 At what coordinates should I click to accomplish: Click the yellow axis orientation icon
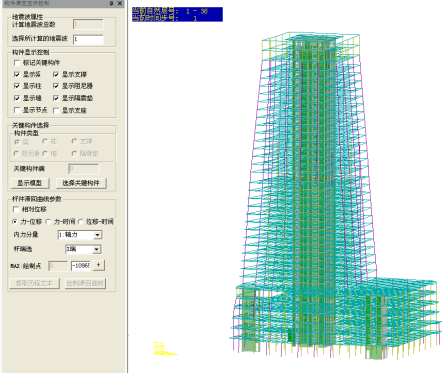(163, 348)
